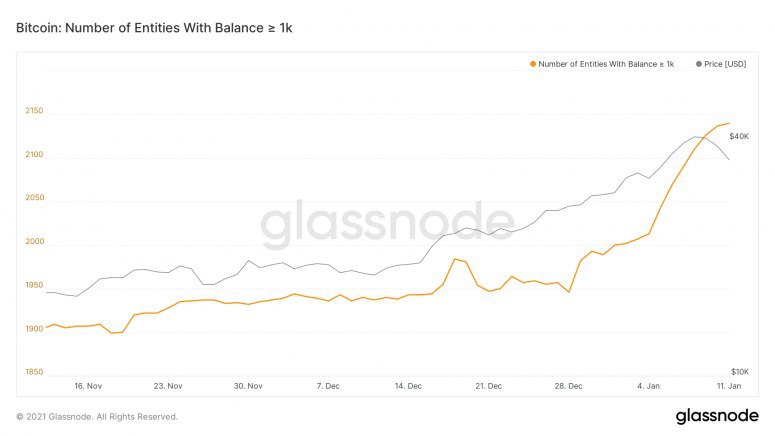The image size is (775, 436).
Task: Select the '4. Jan' date on x-axis
Action: tap(649, 385)
